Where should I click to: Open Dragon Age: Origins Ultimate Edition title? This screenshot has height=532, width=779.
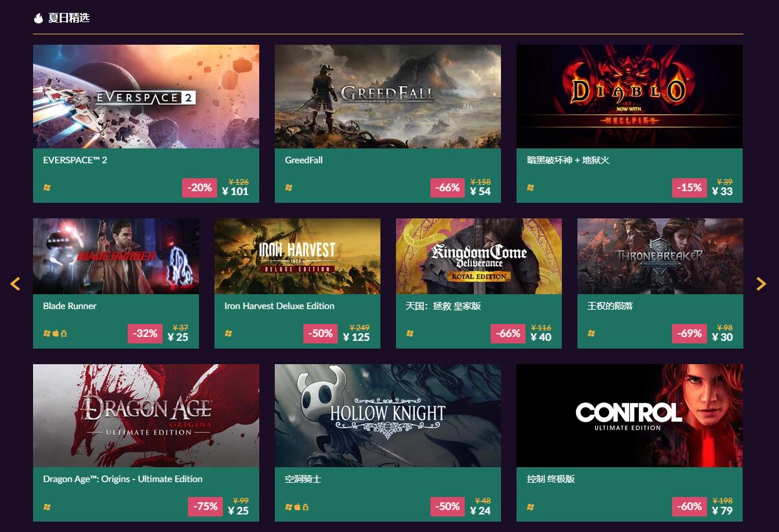tap(123, 479)
